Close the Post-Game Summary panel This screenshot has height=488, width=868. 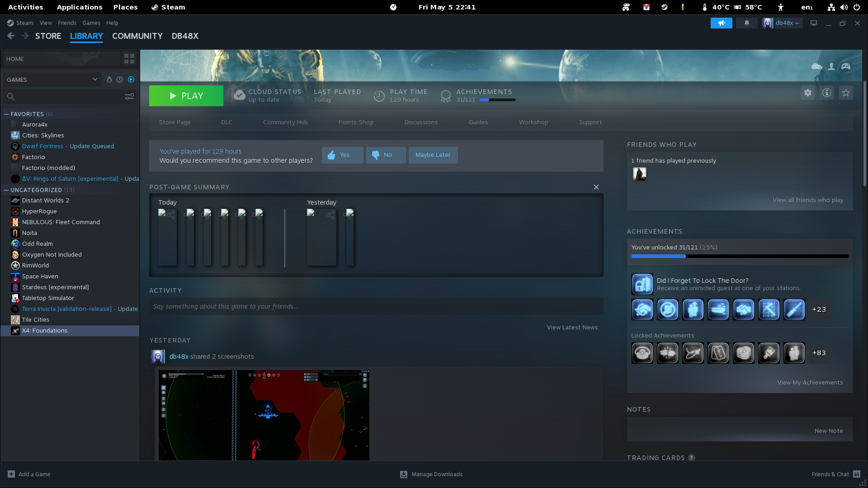(x=596, y=187)
